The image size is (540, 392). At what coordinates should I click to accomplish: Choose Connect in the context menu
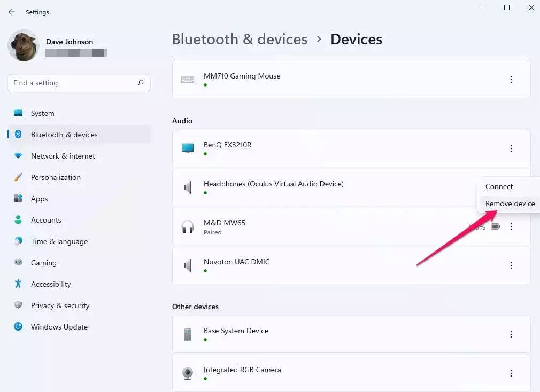[499, 186]
